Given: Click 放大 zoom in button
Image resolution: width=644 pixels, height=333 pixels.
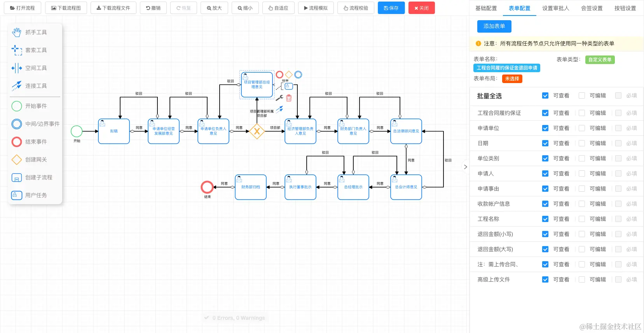Looking at the screenshot, I should 214,8.
